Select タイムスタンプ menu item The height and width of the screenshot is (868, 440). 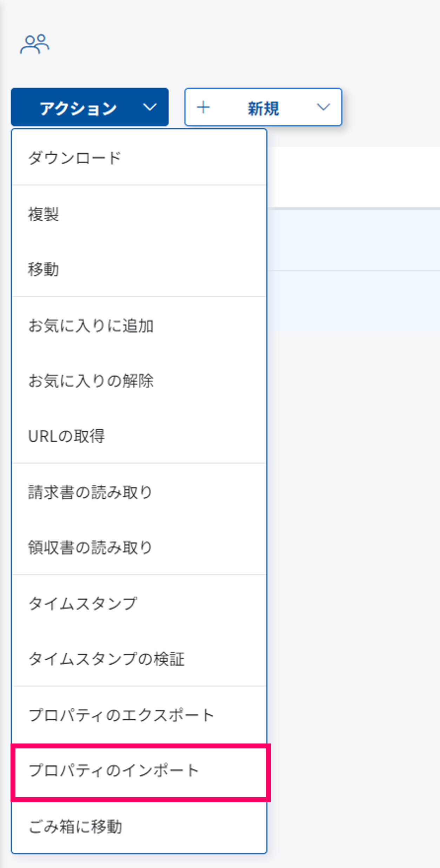pyautogui.click(x=83, y=604)
